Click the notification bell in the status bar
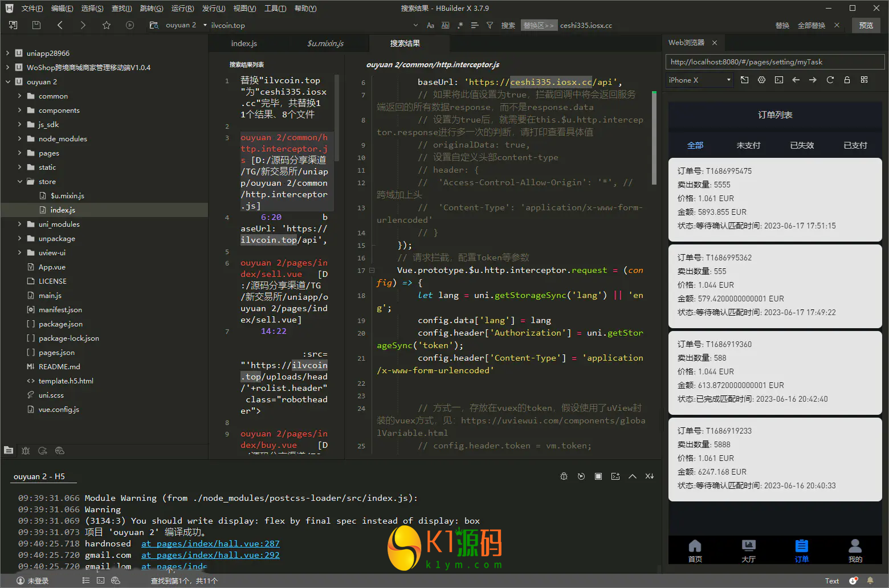This screenshot has width=889, height=588. (870, 581)
